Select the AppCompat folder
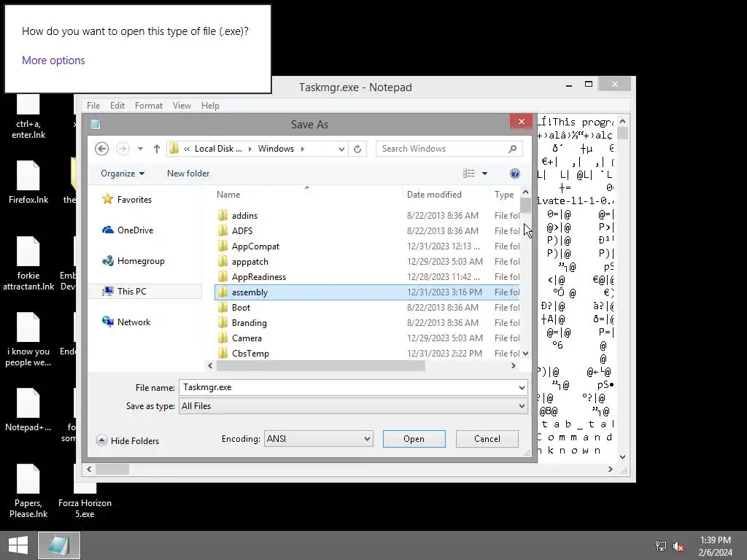The image size is (747, 560). tap(367, 246)
